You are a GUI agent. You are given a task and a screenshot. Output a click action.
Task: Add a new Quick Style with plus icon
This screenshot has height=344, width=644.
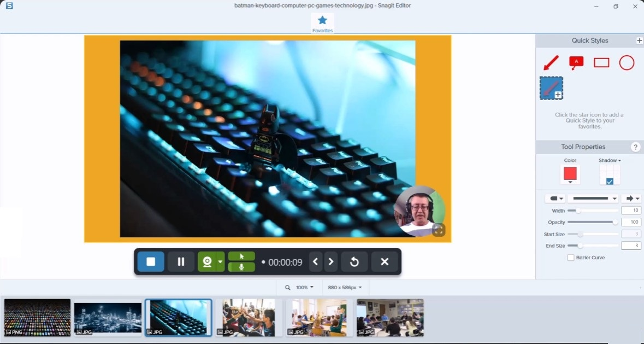tap(639, 40)
